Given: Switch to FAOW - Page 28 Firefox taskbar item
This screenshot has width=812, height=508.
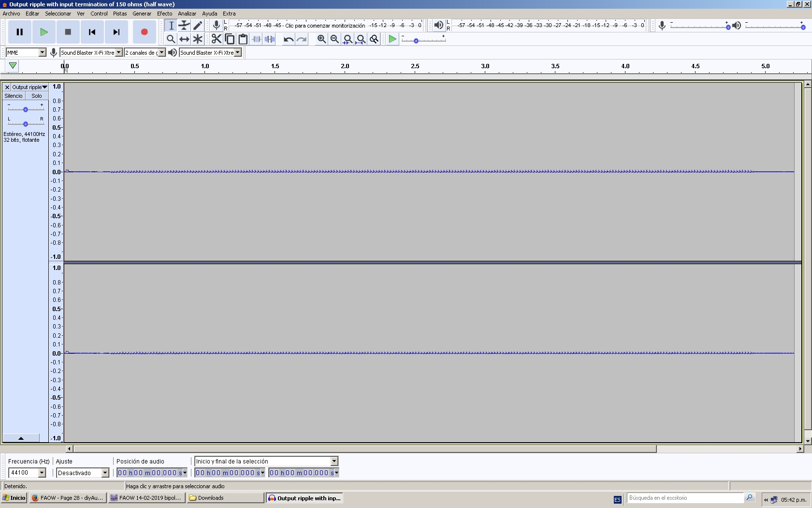Looking at the screenshot, I should (68, 498).
